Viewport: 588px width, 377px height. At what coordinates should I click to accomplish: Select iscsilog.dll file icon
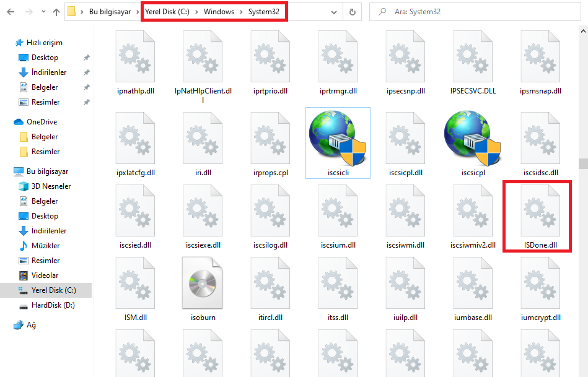coord(270,210)
